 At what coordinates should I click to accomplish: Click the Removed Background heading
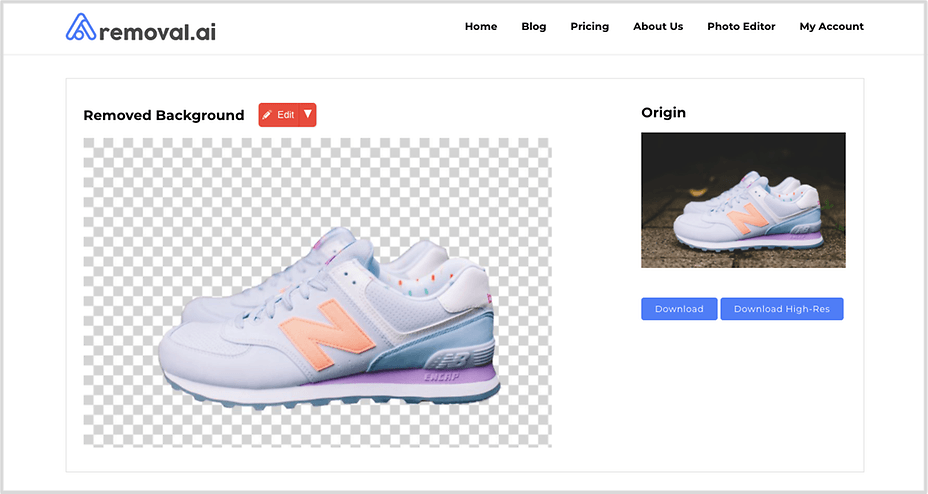163,115
